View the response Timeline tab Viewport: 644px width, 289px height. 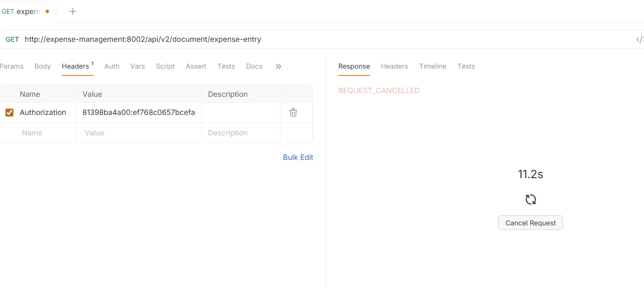[x=433, y=66]
